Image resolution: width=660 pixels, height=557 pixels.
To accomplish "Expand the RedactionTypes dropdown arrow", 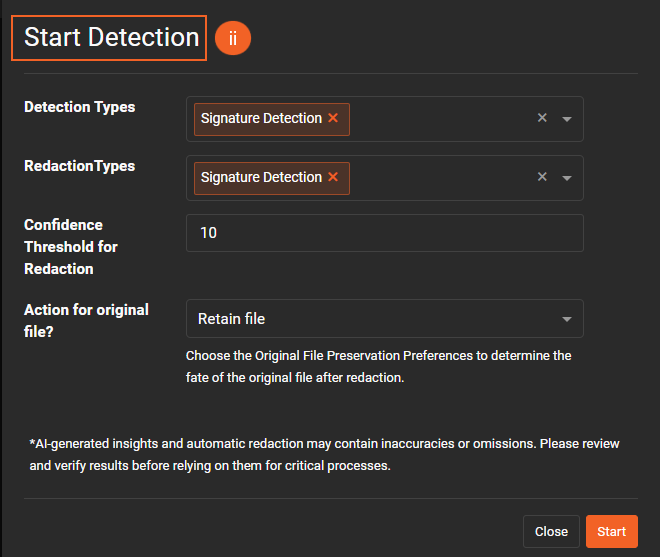I will click(x=567, y=178).
